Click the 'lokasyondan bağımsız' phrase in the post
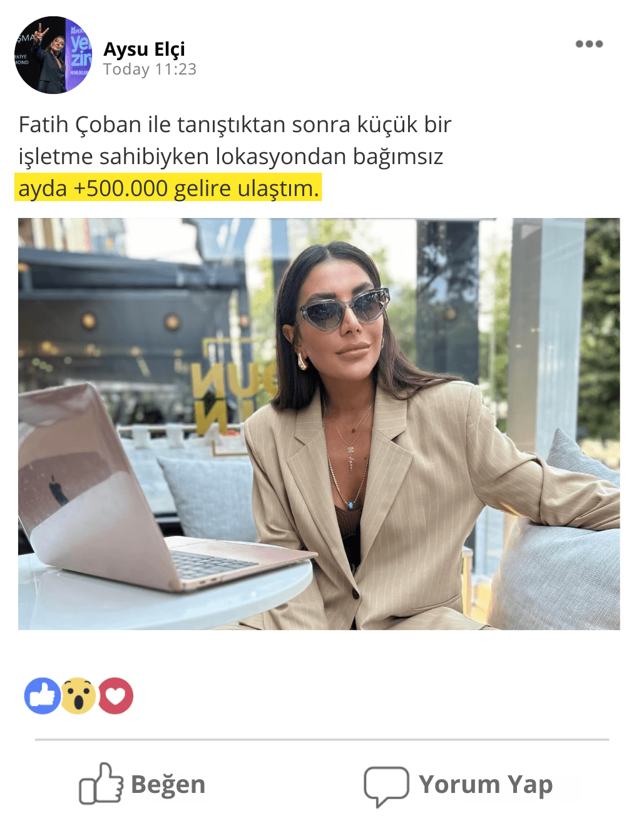This screenshot has width=644, height=823. click(329, 157)
